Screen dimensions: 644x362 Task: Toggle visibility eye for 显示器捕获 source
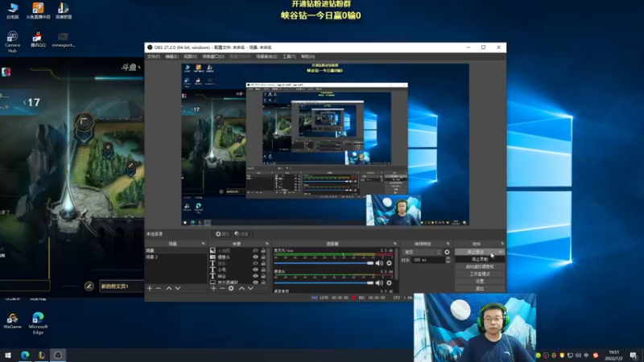tap(255, 282)
